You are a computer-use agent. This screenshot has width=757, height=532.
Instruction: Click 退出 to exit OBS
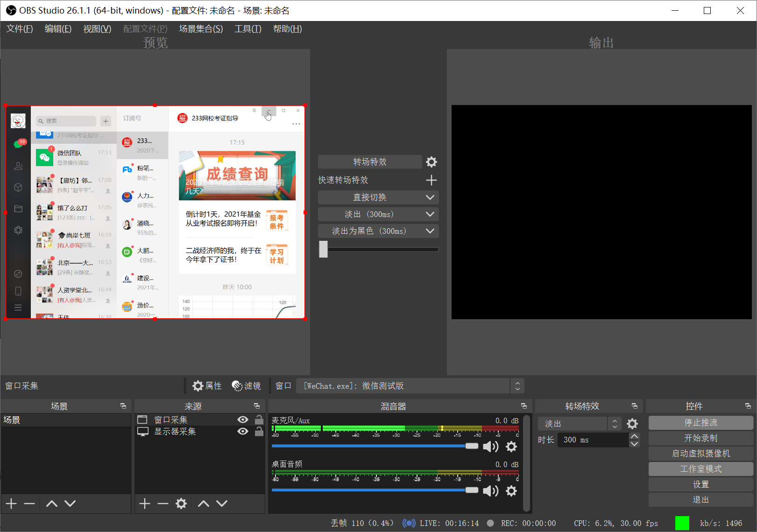point(701,500)
